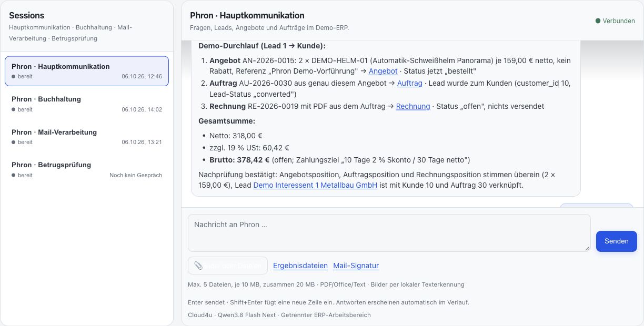Click the Enter sendet keyboard hint text

pyautogui.click(x=328, y=302)
